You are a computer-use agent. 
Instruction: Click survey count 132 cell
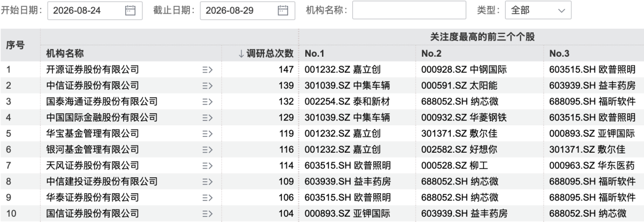pyautogui.click(x=286, y=101)
